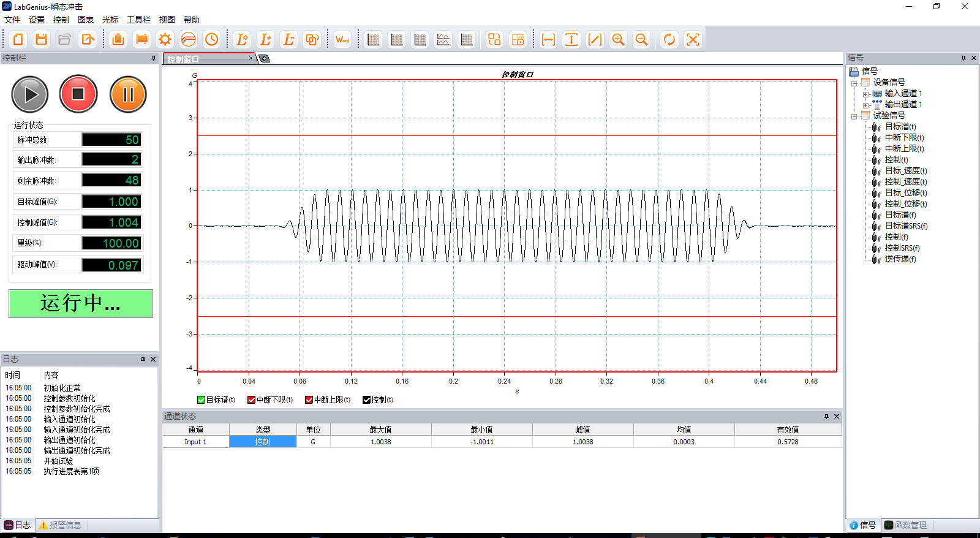Click the 控制 type cell for Input 1
This screenshot has height=538, width=980.
pos(263,442)
